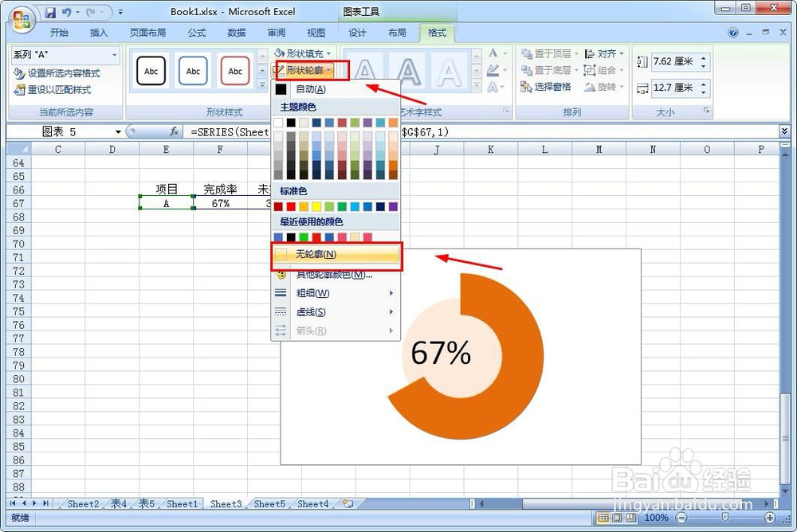Click the zoom out minus button
797x532 pixels.
pyautogui.click(x=681, y=518)
